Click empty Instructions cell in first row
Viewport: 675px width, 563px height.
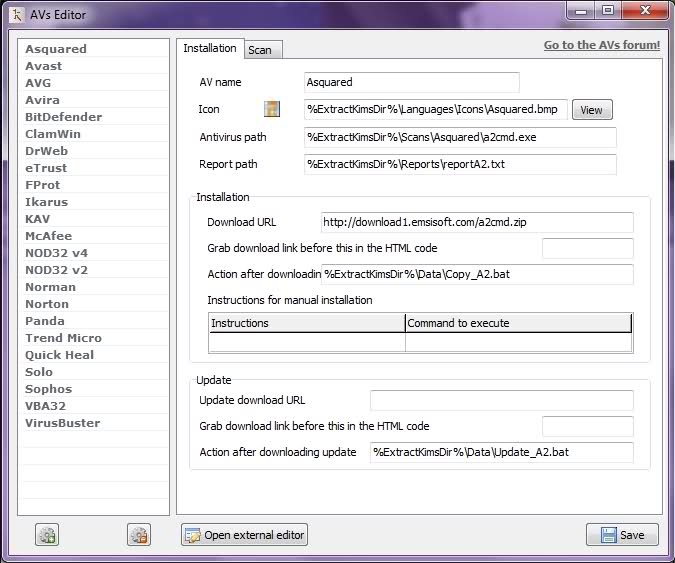tap(307, 343)
